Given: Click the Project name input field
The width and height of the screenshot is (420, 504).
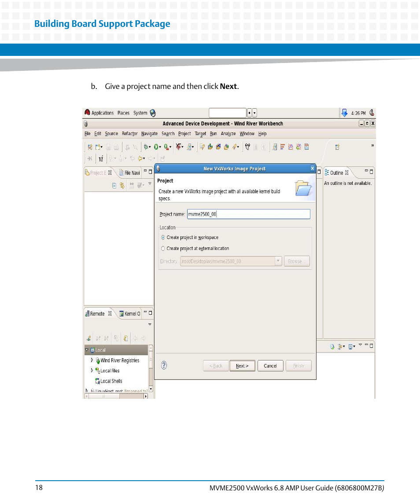Looking at the screenshot, I should (249, 214).
